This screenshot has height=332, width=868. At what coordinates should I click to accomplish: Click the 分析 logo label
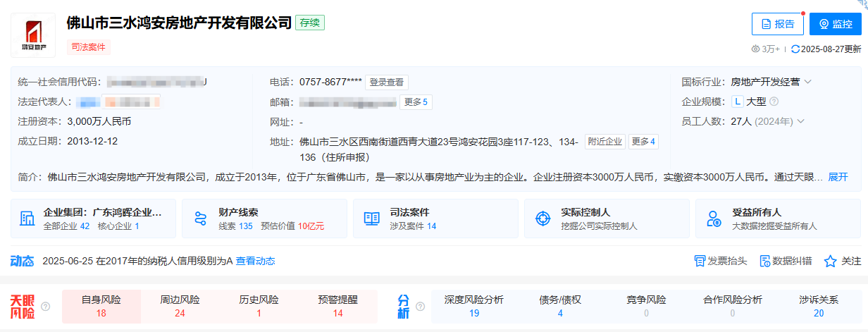(x=404, y=307)
